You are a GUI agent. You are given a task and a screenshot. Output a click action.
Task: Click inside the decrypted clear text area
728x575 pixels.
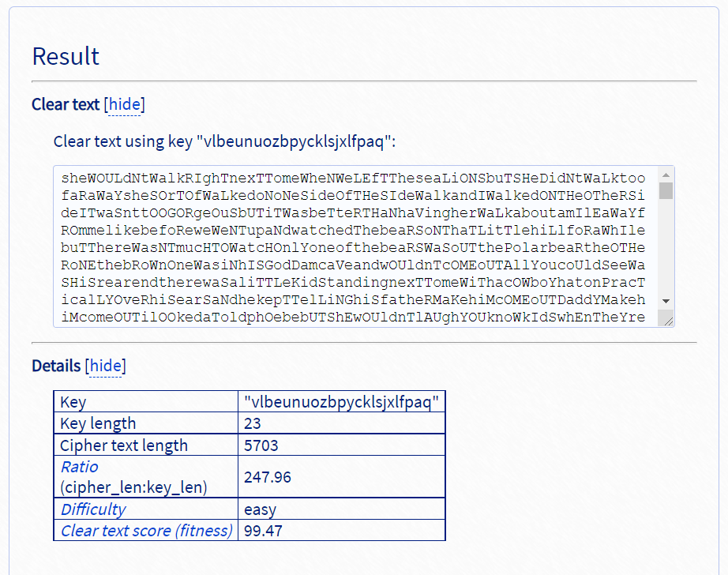(355, 246)
